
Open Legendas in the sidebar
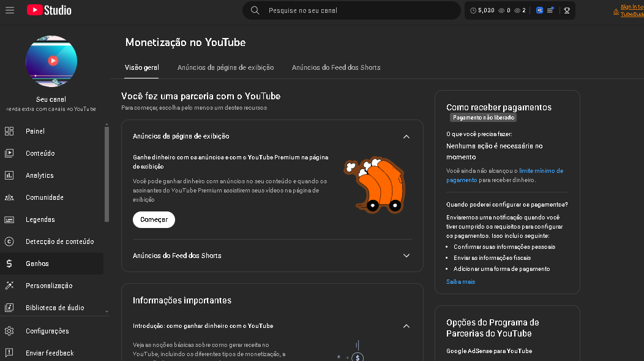(x=52, y=220)
